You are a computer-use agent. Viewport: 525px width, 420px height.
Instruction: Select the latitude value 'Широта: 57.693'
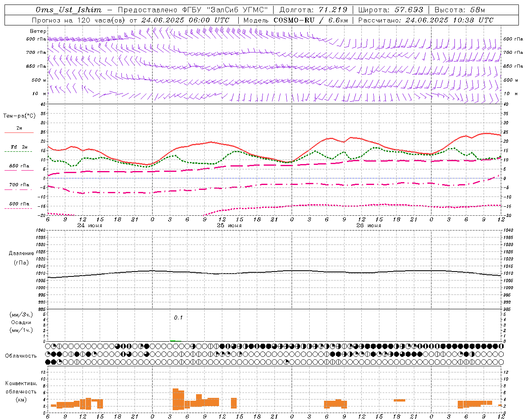pos(390,10)
